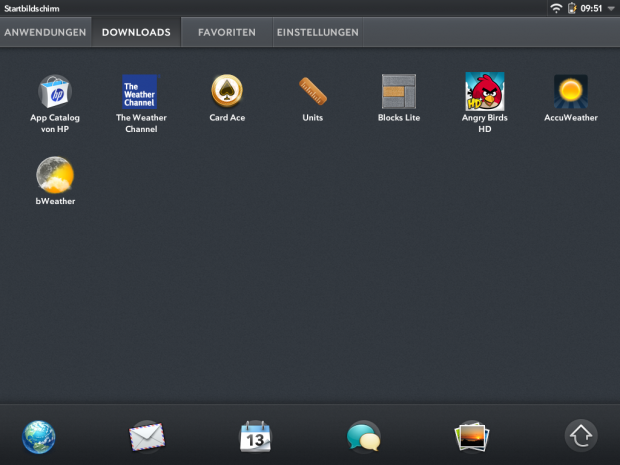Launch The Weather Channel app
The height and width of the screenshot is (465, 620).
point(140,92)
